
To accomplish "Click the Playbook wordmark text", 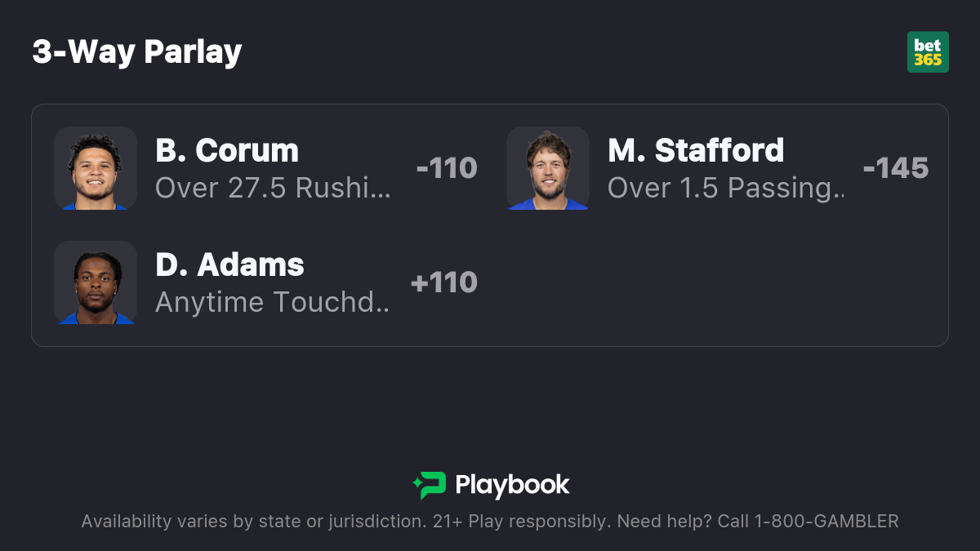I will pyautogui.click(x=512, y=485).
